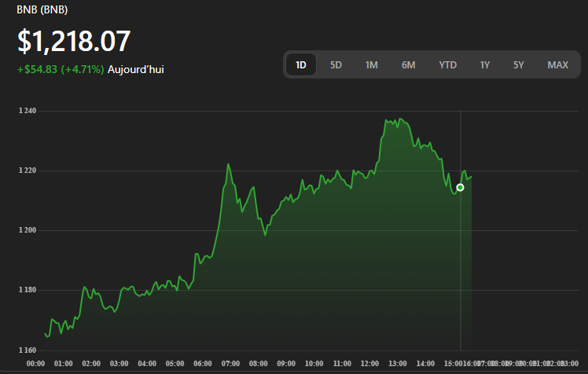Screen dimensions: 588x374
Task: Show the MAX history range
Action: pyautogui.click(x=557, y=64)
